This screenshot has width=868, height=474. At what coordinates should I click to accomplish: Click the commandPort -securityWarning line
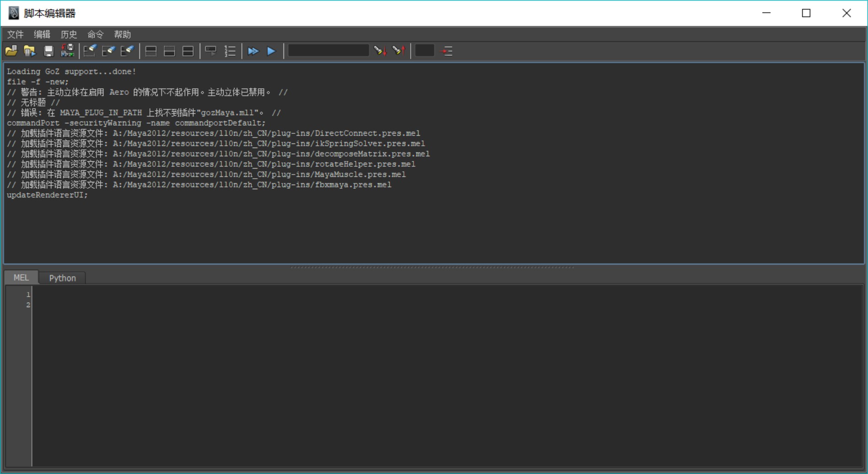pyautogui.click(x=136, y=123)
